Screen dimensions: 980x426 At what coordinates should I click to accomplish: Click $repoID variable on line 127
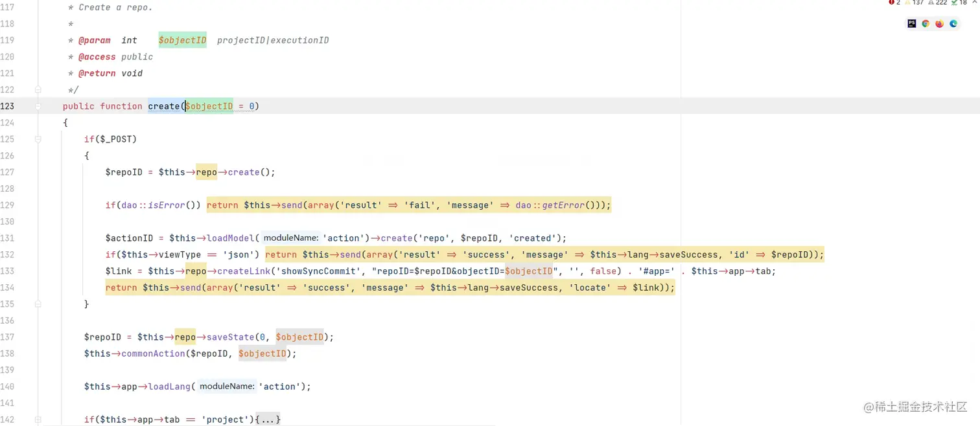124,172
